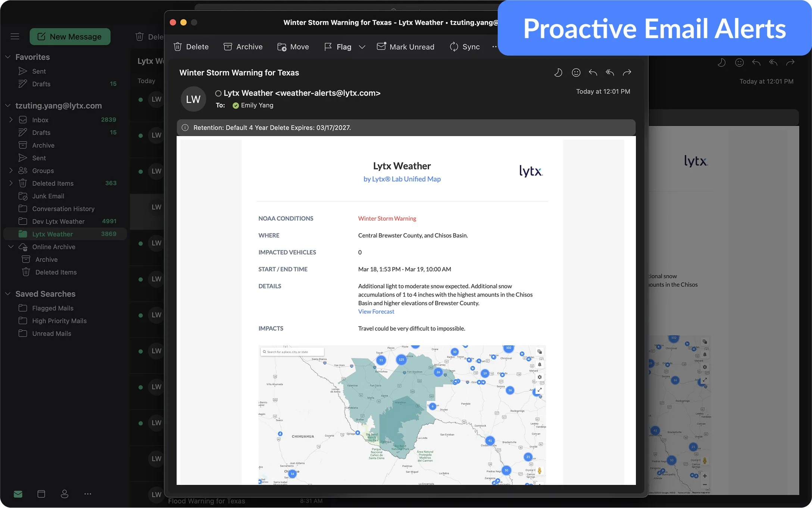Open the Flag options dropdown arrow
Image resolution: width=812 pixels, height=508 pixels.
362,47
